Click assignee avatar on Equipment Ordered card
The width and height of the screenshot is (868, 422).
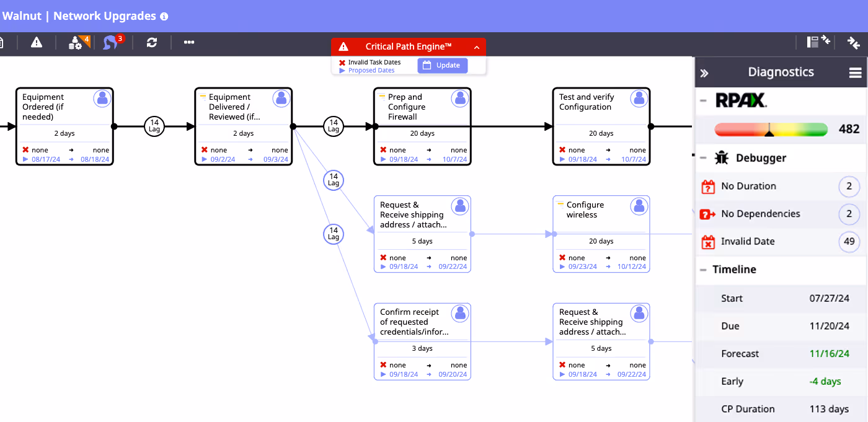102,98
